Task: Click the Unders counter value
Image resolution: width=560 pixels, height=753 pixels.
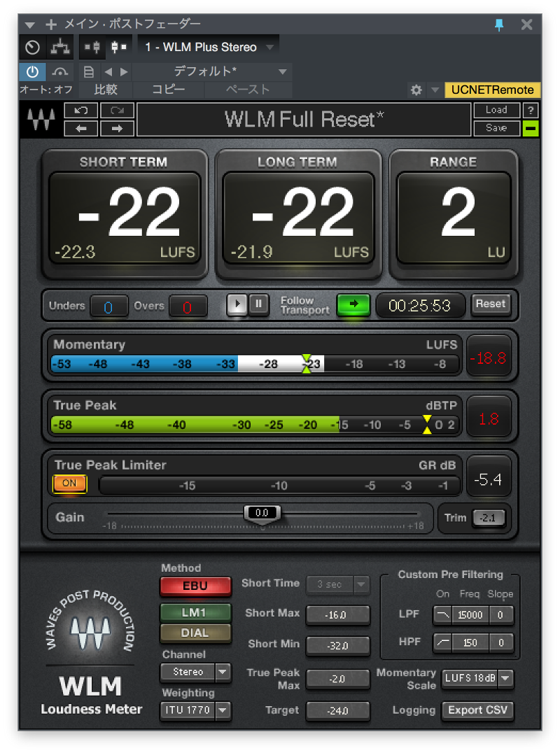Action: pyautogui.click(x=109, y=307)
